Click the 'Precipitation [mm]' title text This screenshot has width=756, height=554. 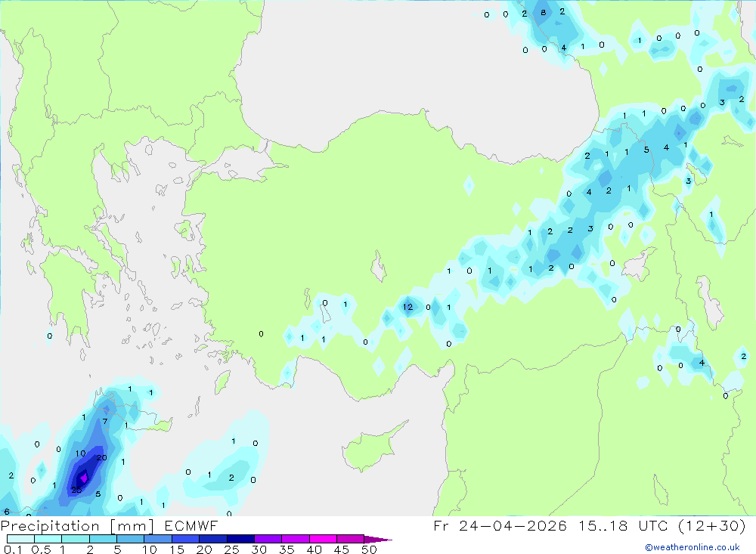pos(77,526)
